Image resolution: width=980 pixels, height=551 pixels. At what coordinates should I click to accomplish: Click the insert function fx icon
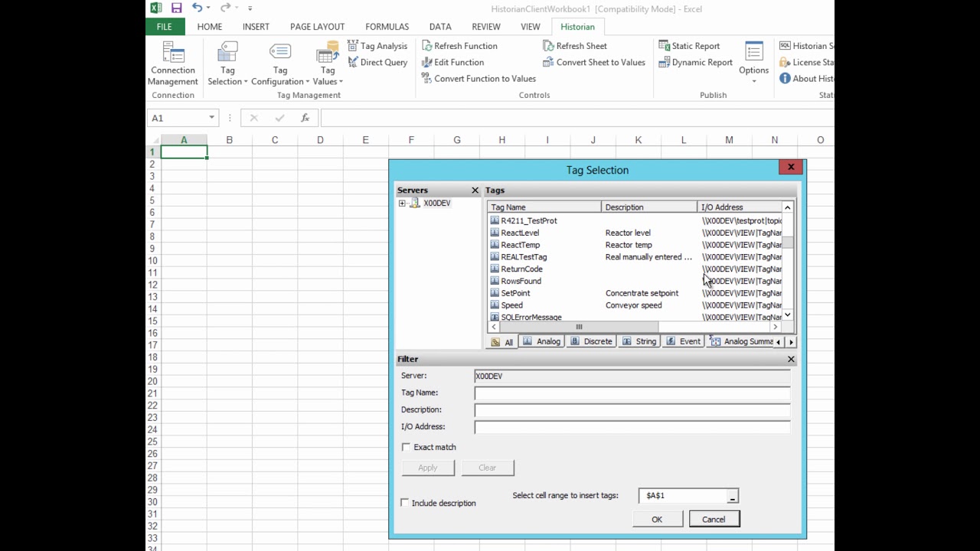click(305, 118)
